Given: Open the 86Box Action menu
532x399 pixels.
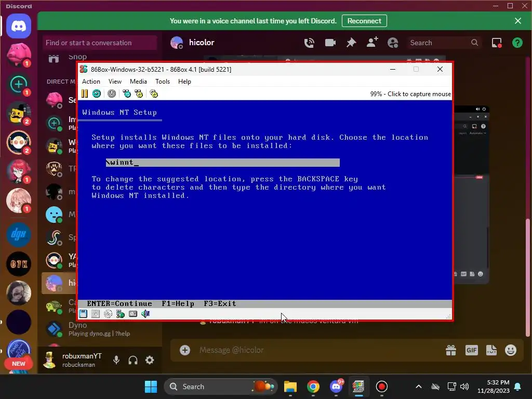Looking at the screenshot, I should pyautogui.click(x=91, y=82).
